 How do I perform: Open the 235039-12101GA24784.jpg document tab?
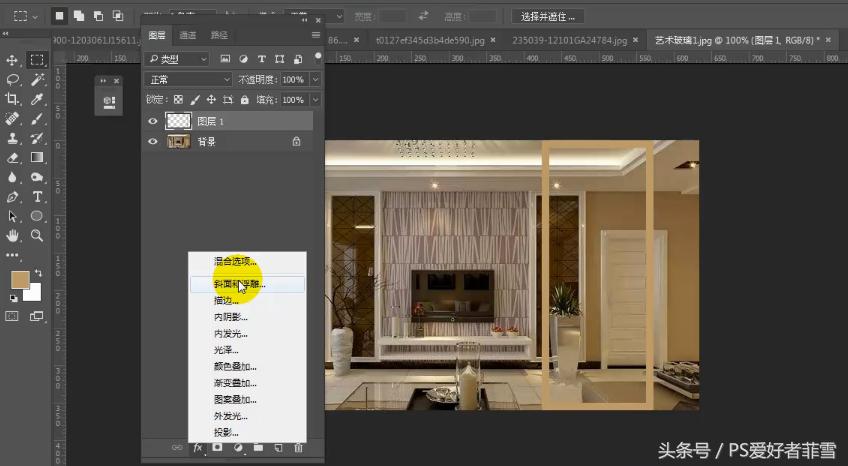click(x=569, y=41)
